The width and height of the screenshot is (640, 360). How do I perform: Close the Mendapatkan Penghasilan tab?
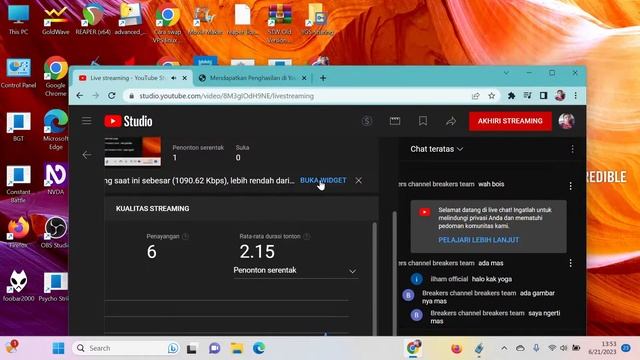tap(304, 78)
